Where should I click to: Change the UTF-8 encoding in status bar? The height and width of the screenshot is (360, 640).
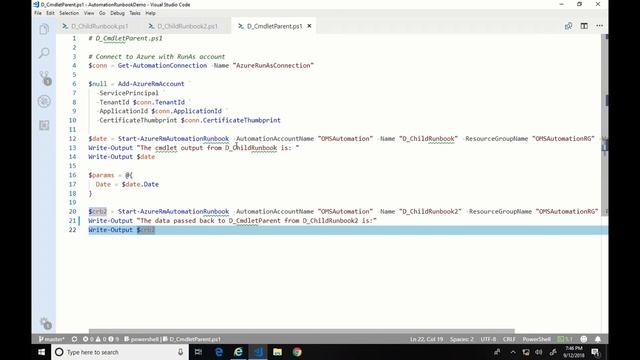488,339
